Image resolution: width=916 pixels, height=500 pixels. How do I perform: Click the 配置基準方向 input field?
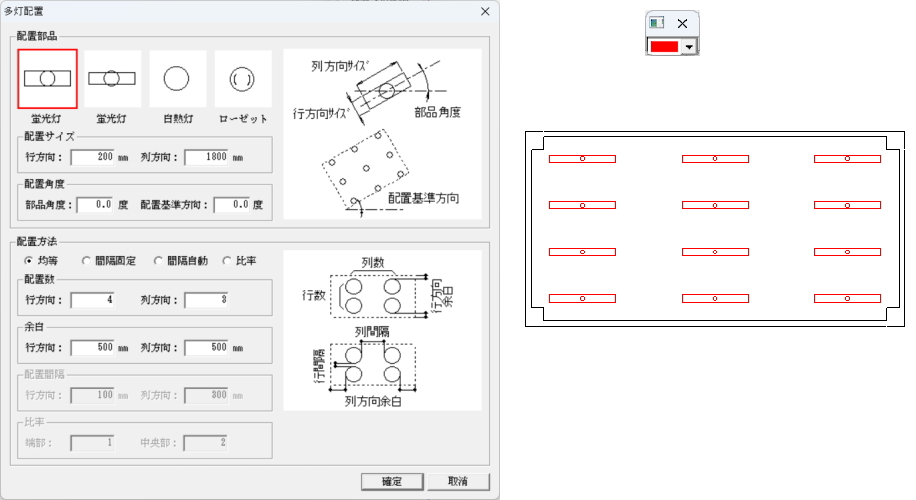tap(233, 205)
